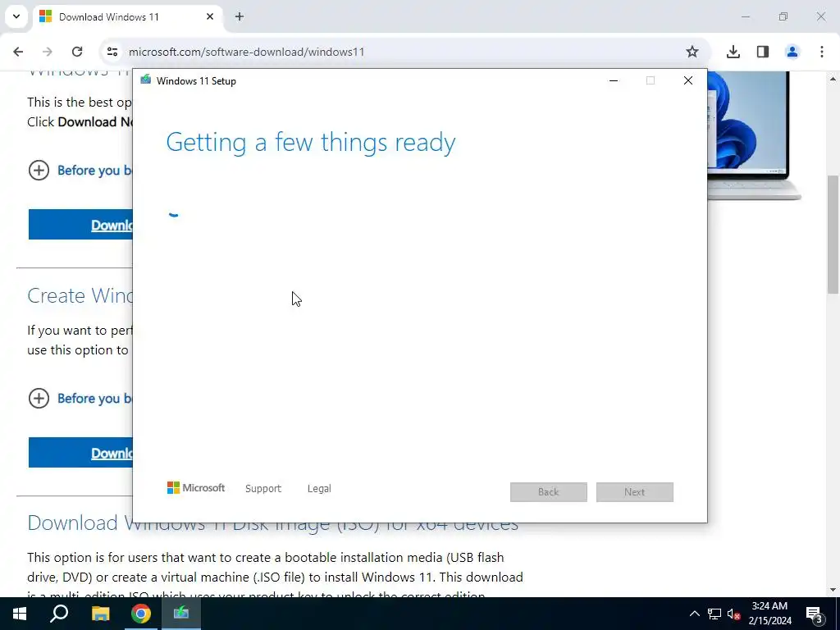840x630 pixels.
Task: Expand second Before you begin section
Action: (x=39, y=398)
